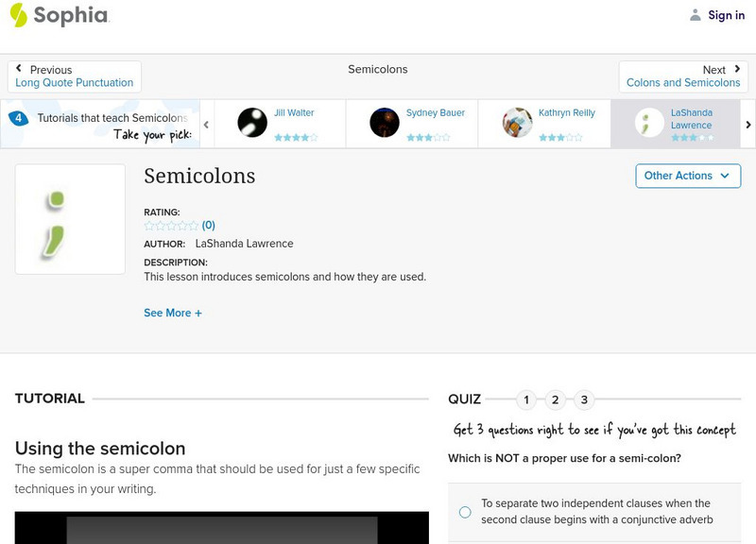Jump to quiz question 2

coord(556,399)
